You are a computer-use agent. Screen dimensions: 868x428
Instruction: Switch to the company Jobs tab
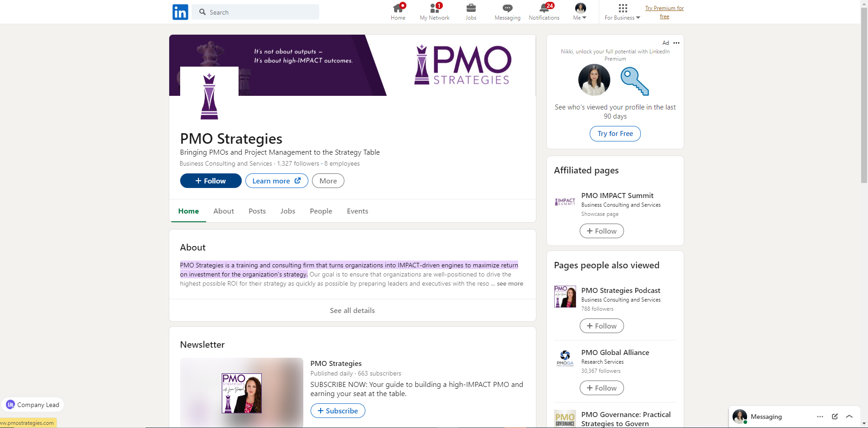[x=288, y=211]
